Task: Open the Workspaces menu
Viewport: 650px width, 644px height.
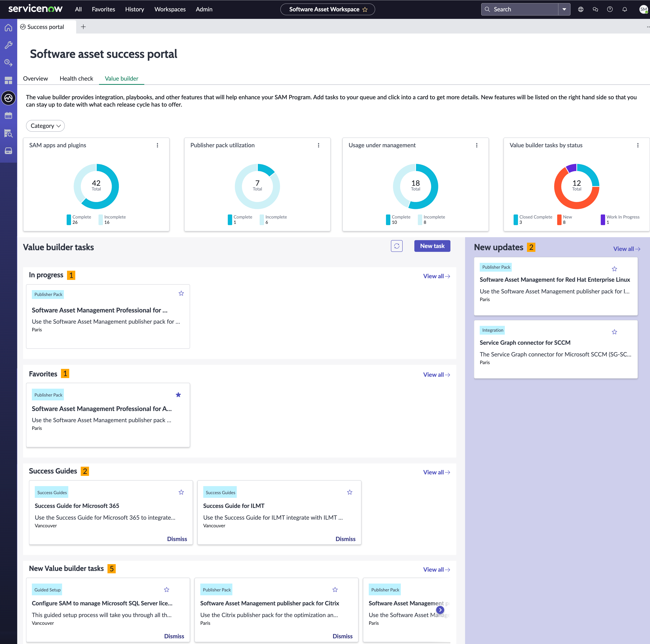Action: (x=170, y=9)
